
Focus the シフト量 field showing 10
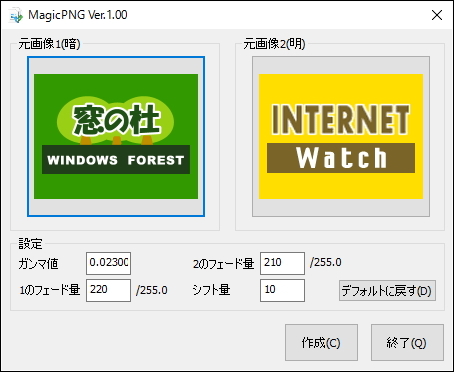[282, 290]
